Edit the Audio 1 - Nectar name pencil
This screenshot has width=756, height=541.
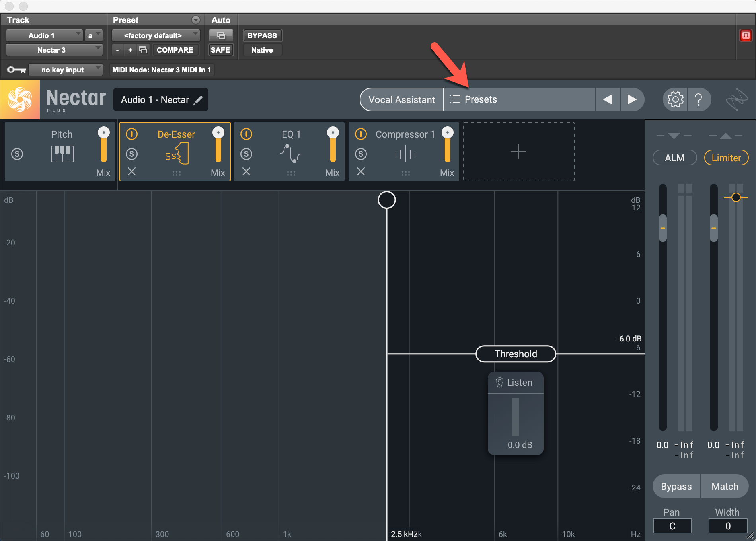[198, 100]
